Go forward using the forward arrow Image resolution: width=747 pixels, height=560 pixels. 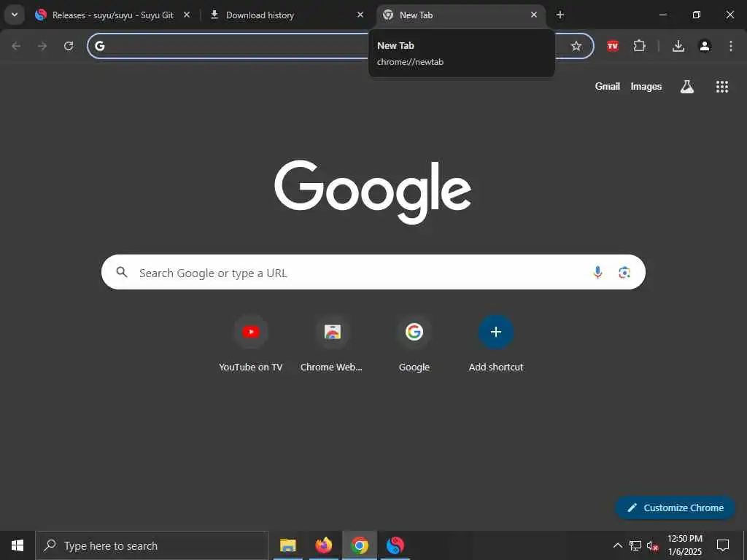(42, 46)
